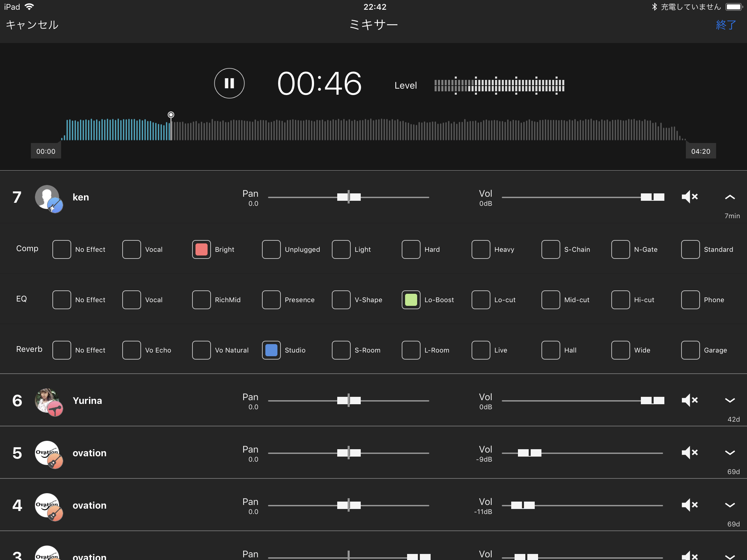Screen dimensions: 747x560
Task: Select Comp N-Gate preset
Action: point(621,249)
